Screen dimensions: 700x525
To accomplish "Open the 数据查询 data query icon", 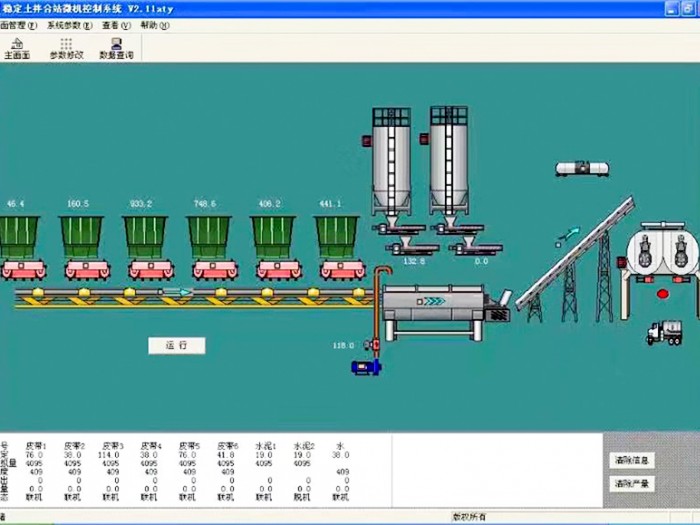I will tap(117, 48).
